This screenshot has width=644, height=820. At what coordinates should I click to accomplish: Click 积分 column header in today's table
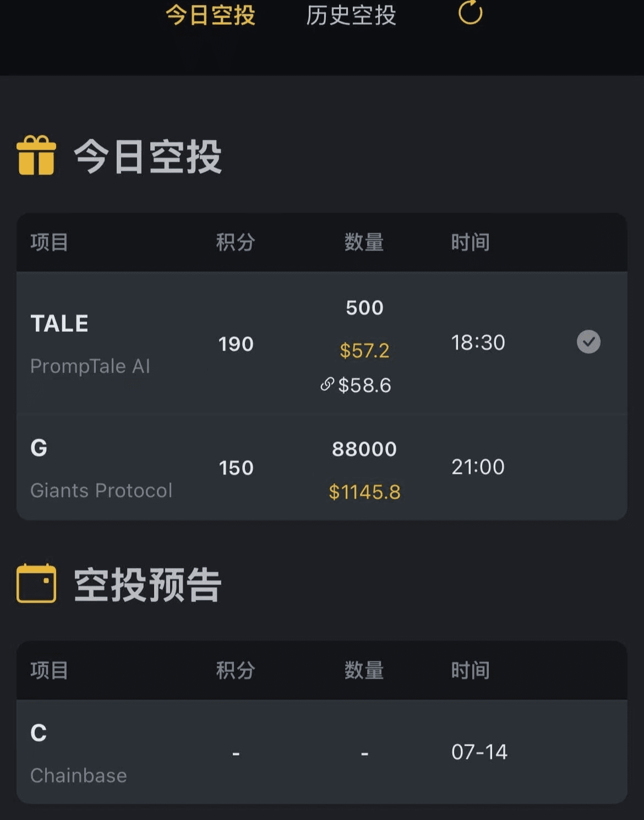click(x=236, y=242)
